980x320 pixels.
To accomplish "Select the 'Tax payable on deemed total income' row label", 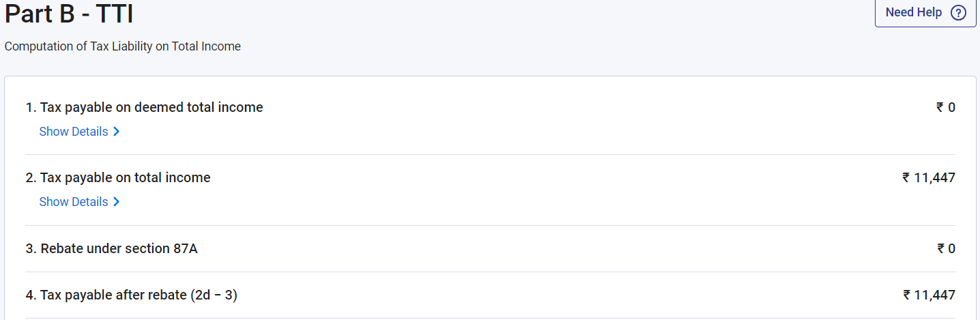I will pos(144,107).
